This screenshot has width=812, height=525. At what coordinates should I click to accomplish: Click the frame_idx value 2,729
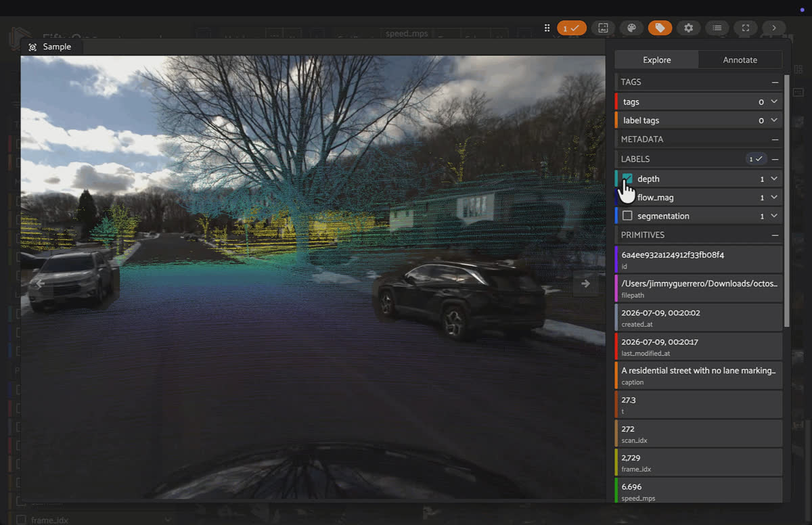coord(631,458)
